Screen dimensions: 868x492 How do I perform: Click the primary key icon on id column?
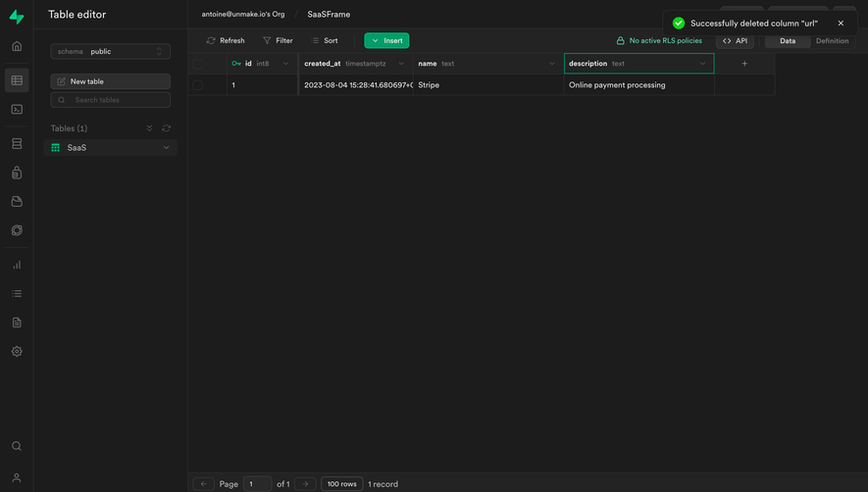pos(236,64)
